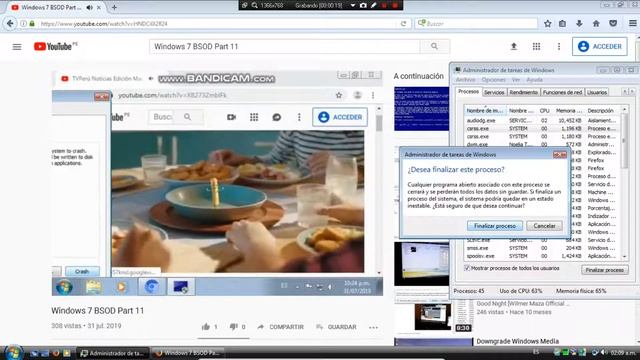Open the Bandicam toolbar dropdown arrow
Image resolution: width=640 pixels, height=360 pixels.
click(x=353, y=5)
